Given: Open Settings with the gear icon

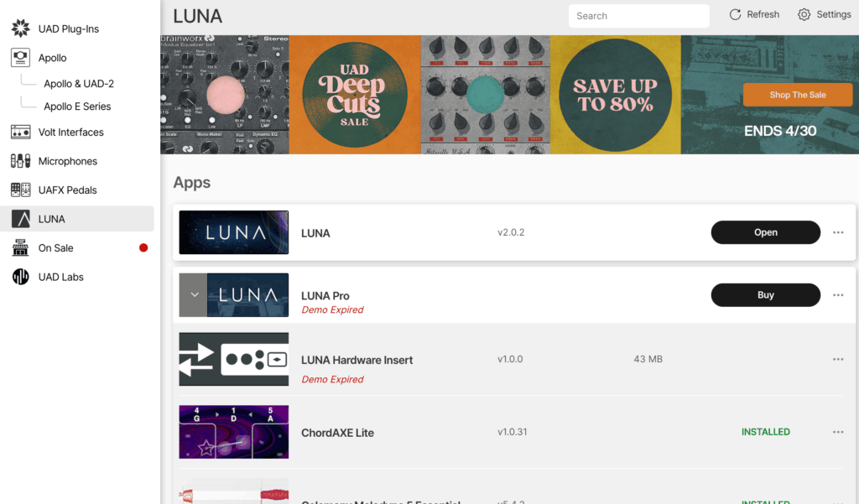Looking at the screenshot, I should [804, 15].
